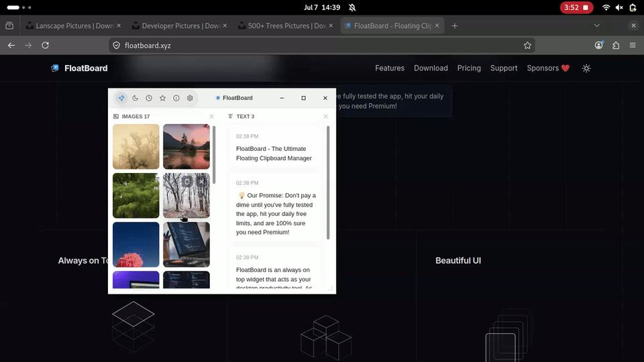Close the FloatBoard browser tab
Viewport: 644px width, 362px height.
pos(437,25)
